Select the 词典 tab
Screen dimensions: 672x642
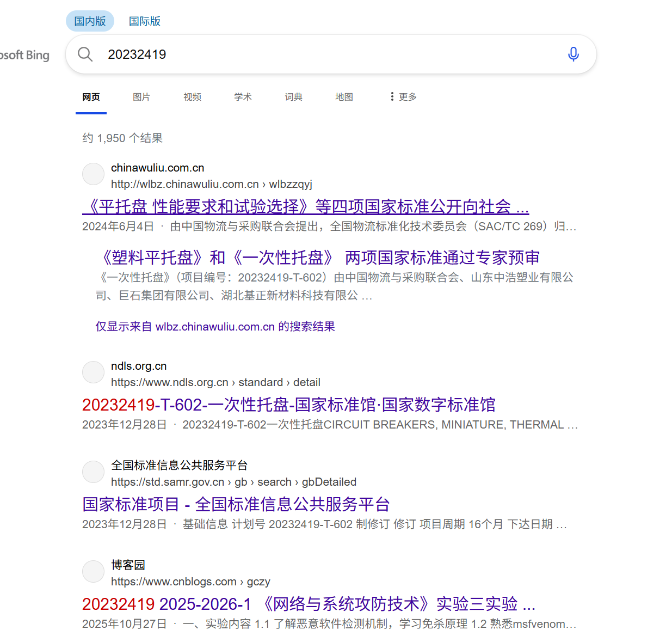click(x=293, y=97)
